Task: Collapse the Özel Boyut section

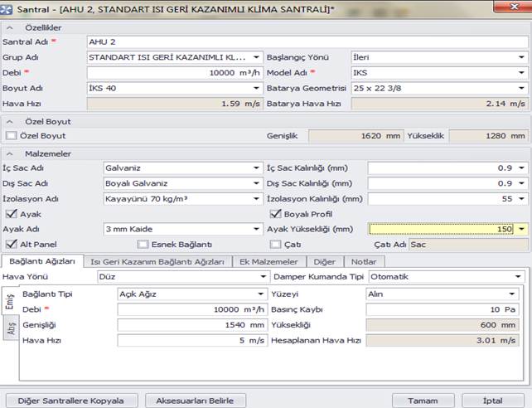Action: tap(7, 121)
